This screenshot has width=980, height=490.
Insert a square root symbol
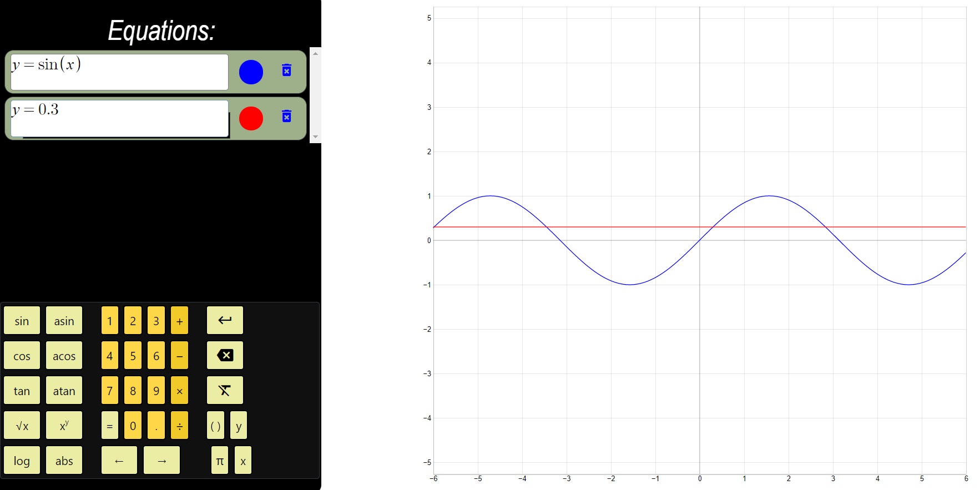[22, 426]
